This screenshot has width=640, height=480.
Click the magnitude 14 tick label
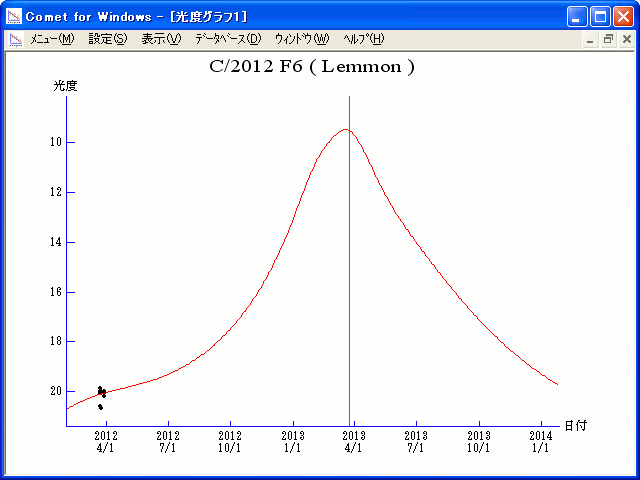pyautogui.click(x=56, y=242)
